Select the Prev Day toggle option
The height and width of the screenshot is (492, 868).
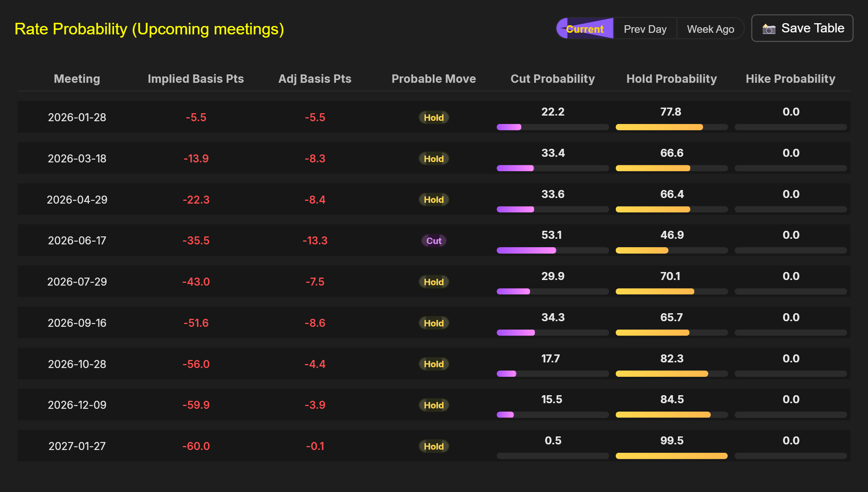[645, 29]
